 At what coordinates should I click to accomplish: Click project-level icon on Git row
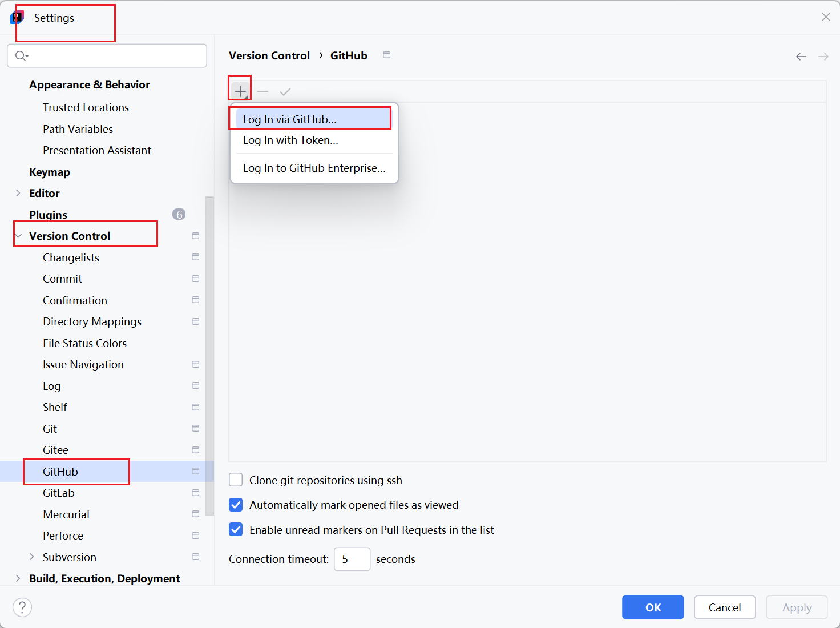[196, 429]
